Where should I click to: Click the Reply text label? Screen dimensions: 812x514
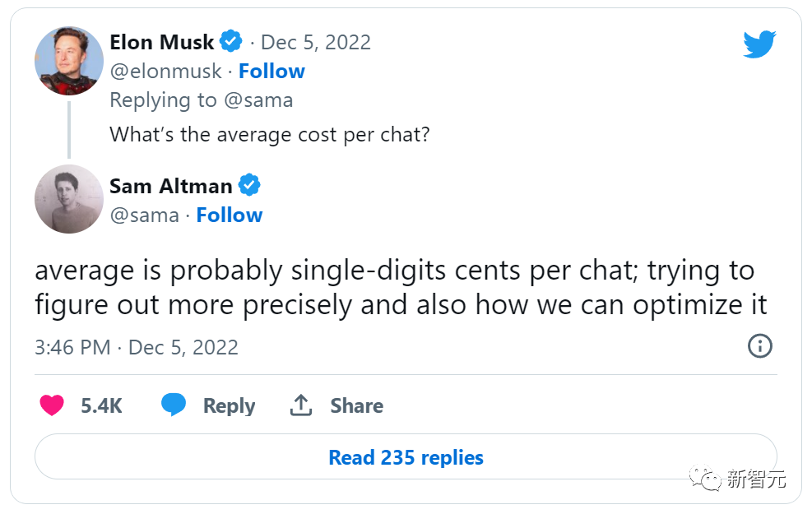point(229,406)
